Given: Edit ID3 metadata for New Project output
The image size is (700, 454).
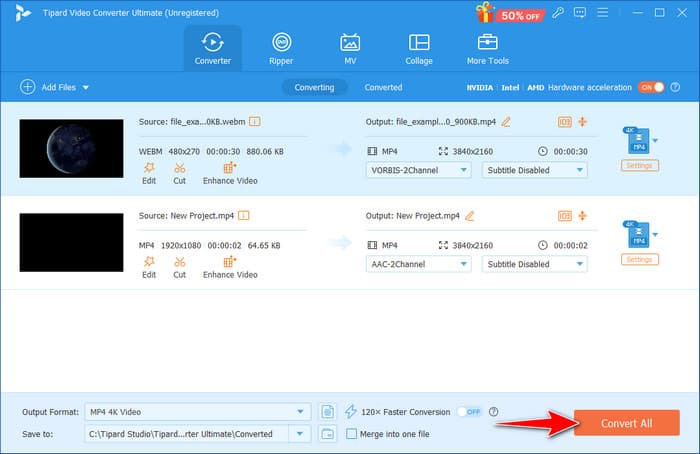Looking at the screenshot, I should [x=565, y=216].
